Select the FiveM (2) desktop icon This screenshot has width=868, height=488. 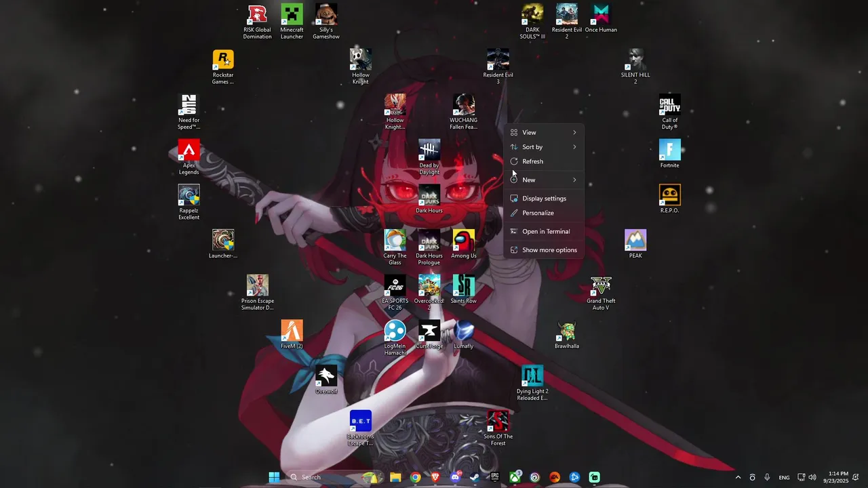(x=292, y=335)
